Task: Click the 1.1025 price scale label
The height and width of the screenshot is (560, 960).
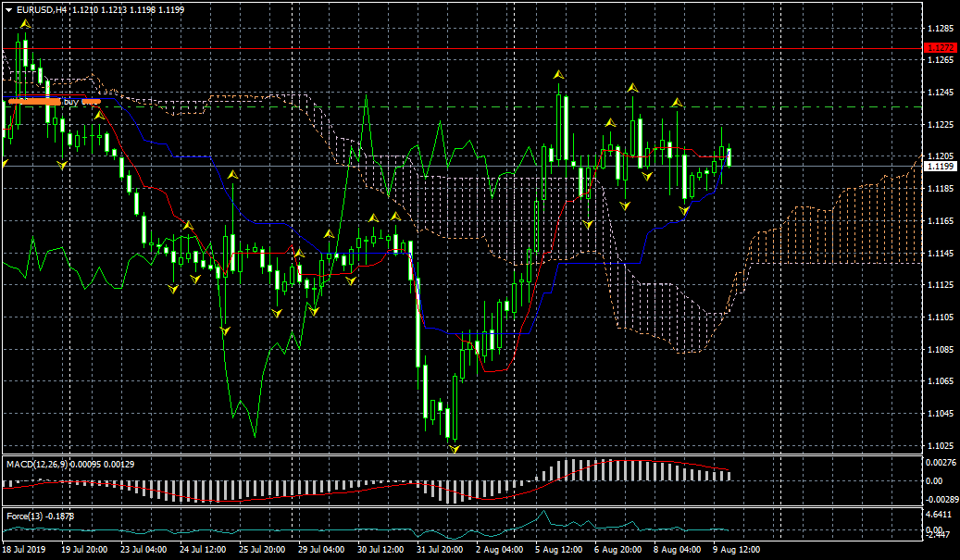Action: pos(940,445)
